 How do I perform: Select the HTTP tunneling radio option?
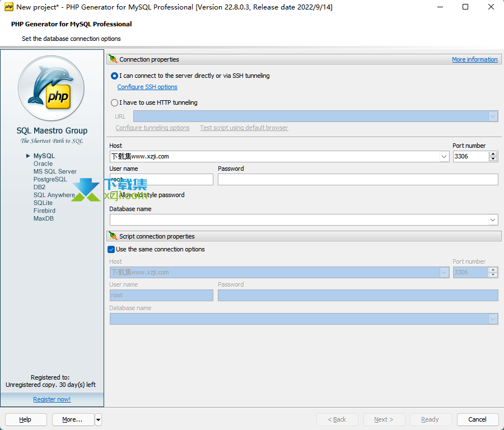pyautogui.click(x=114, y=103)
